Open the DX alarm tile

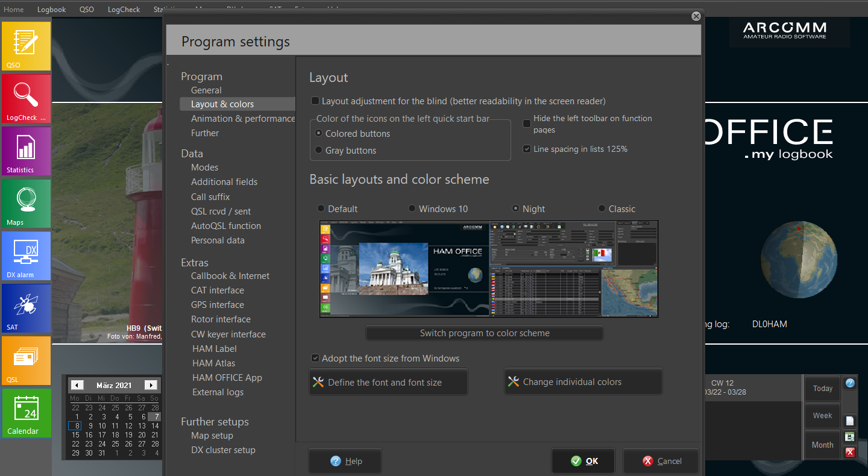coord(26,256)
